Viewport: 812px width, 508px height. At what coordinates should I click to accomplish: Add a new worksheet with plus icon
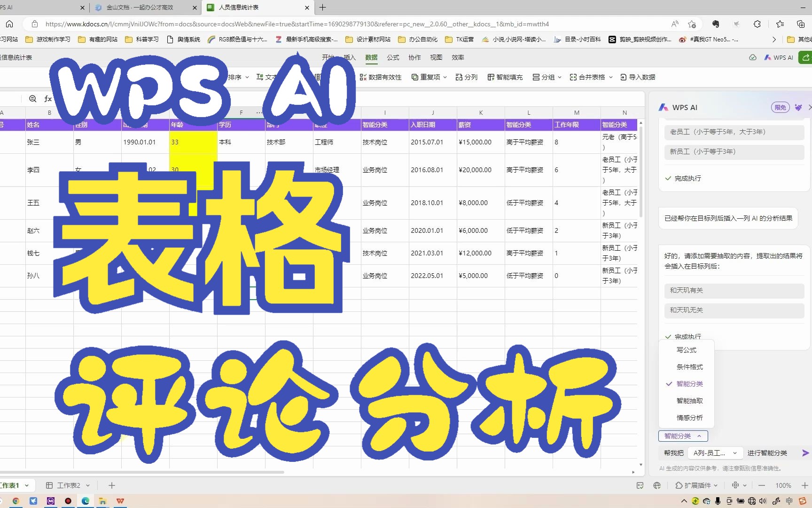[x=111, y=485]
